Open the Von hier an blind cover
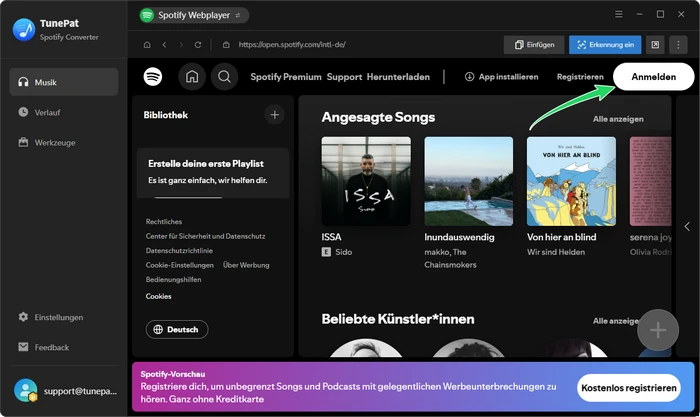 point(571,181)
